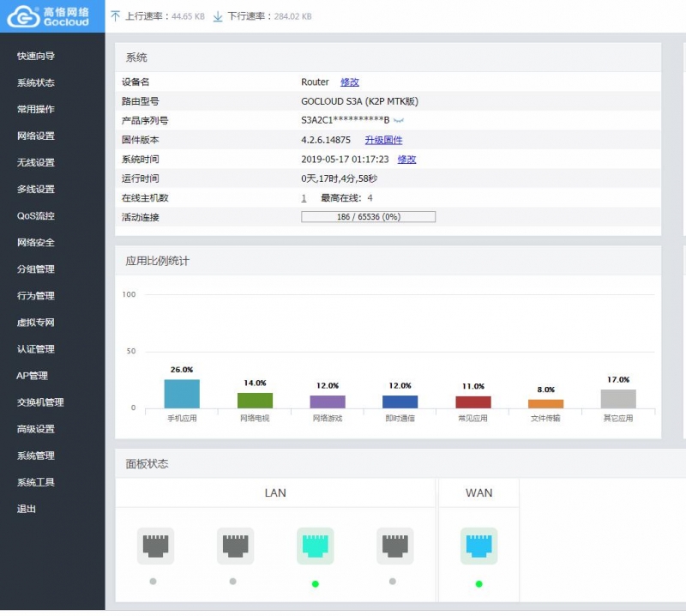
Task: Click the Gocloud logo icon
Action: (x=19, y=15)
